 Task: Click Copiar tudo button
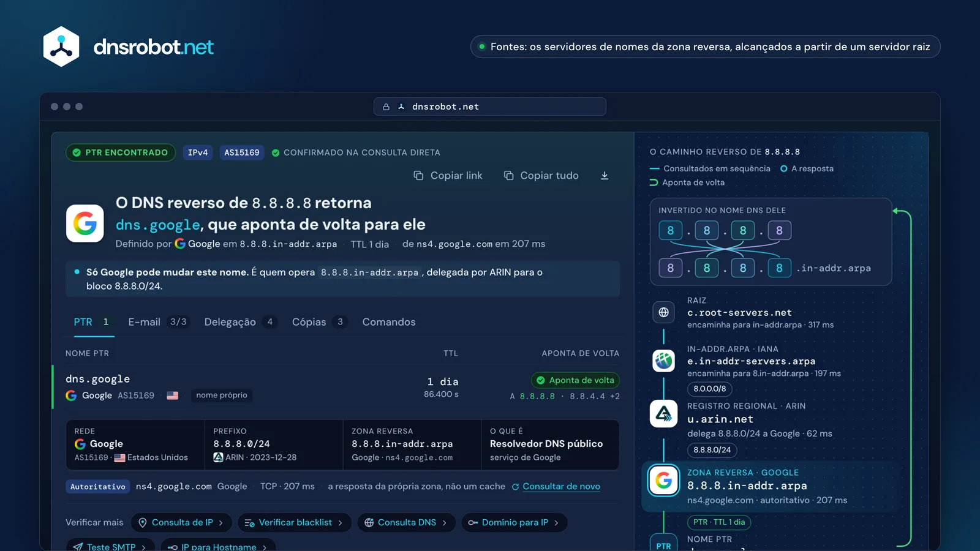541,176
